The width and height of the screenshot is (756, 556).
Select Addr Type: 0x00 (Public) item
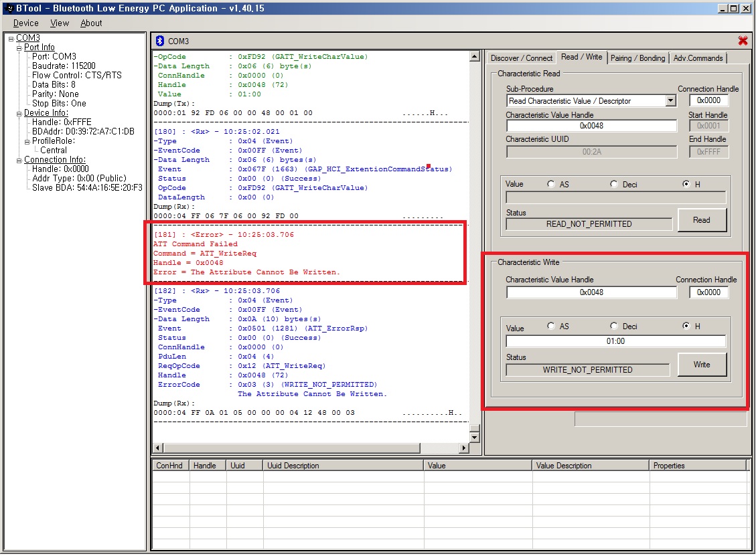pyautogui.click(x=79, y=179)
